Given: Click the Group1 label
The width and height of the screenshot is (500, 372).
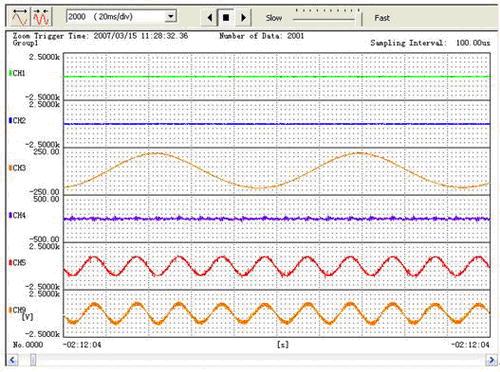Looking at the screenshot, I should (26, 43).
